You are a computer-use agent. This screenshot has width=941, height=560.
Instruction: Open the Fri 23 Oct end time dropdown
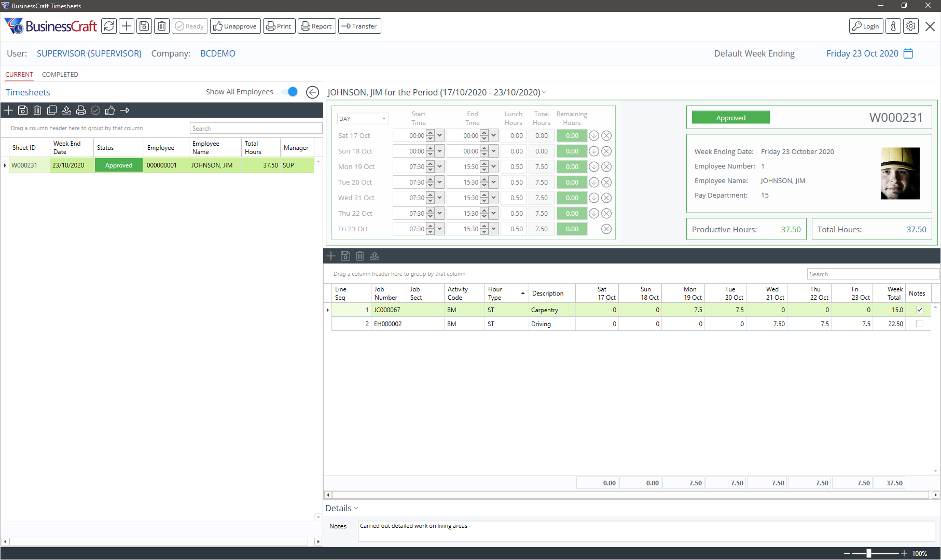(x=494, y=229)
